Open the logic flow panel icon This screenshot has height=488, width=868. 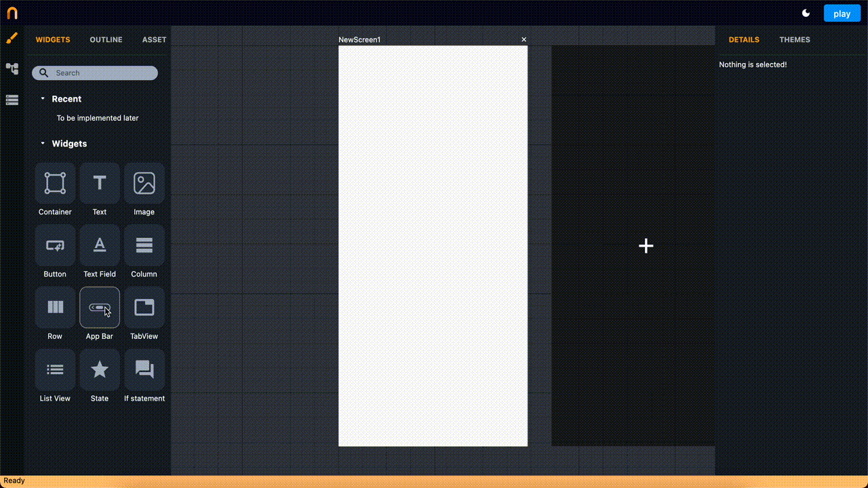point(12,68)
